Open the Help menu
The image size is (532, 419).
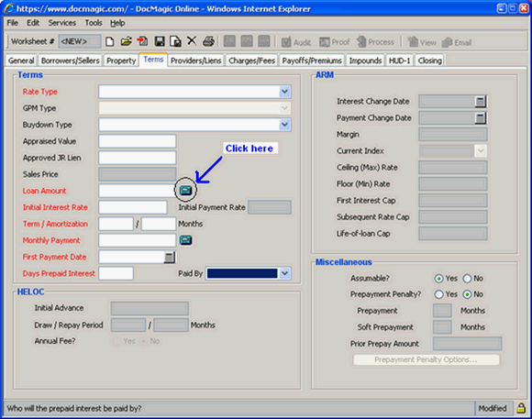click(117, 23)
